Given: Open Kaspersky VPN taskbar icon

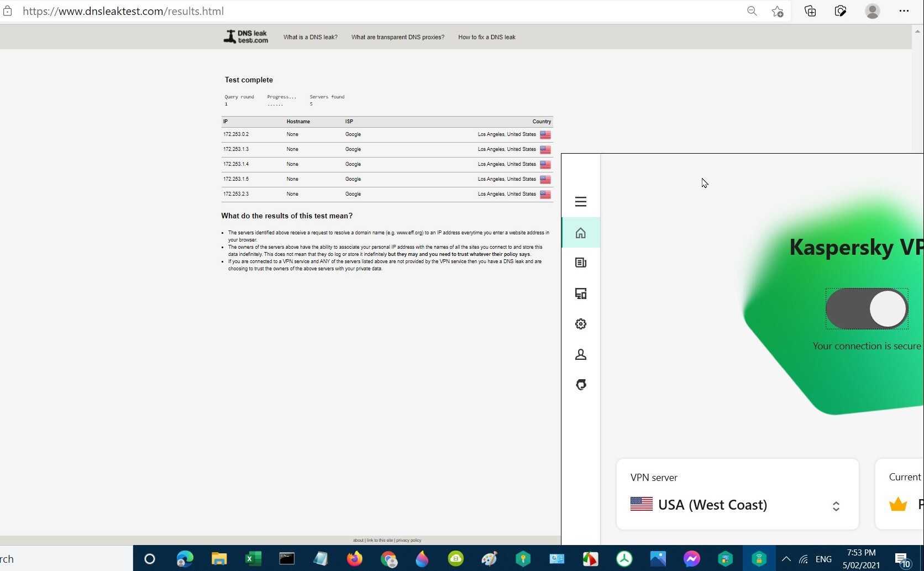Looking at the screenshot, I should pos(759,559).
